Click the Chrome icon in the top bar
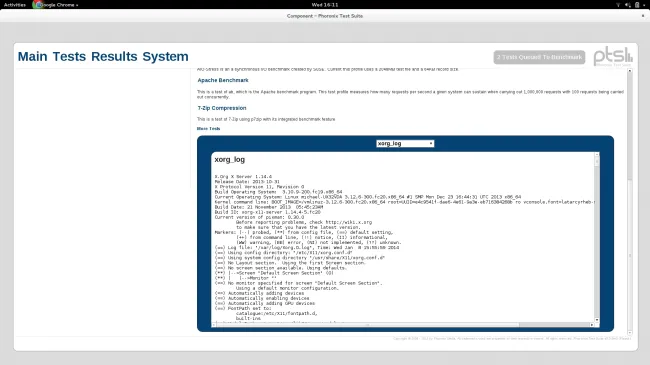This screenshot has height=365, width=650. [x=37, y=5]
